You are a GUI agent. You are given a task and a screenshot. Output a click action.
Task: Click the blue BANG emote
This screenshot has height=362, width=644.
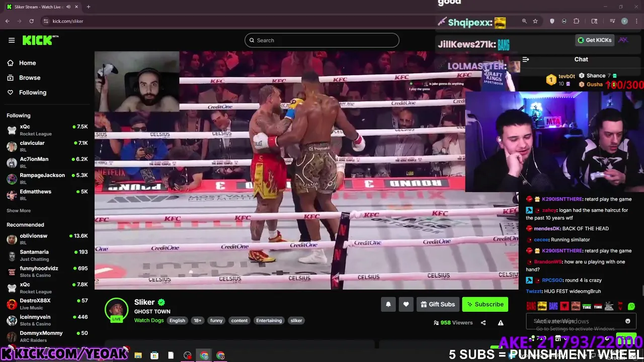[553, 306]
